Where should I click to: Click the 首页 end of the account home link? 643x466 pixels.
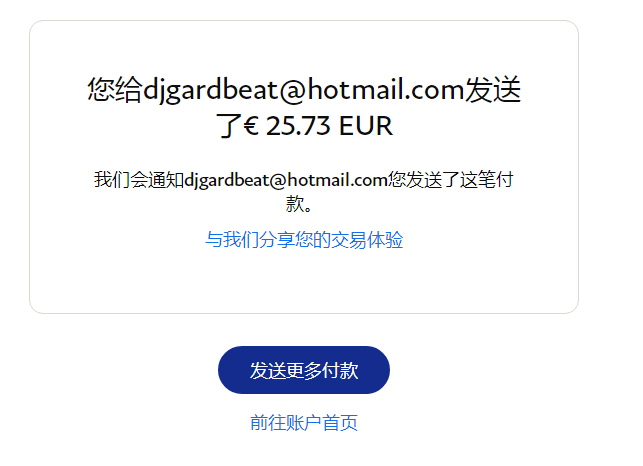340,423
